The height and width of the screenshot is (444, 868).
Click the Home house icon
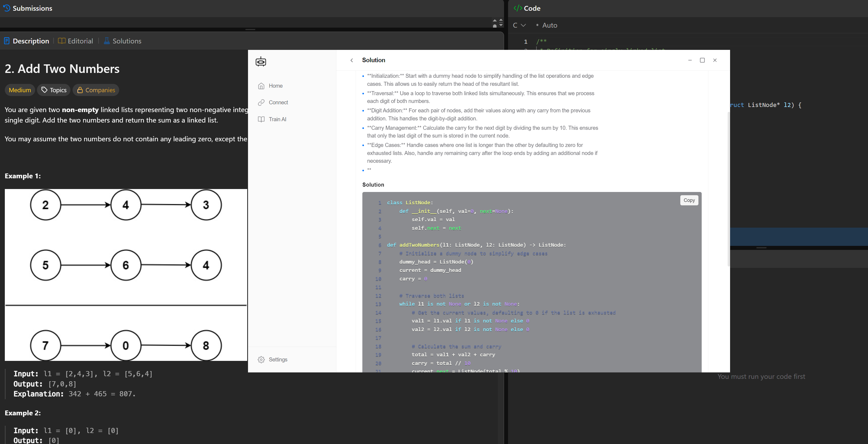[261, 86]
